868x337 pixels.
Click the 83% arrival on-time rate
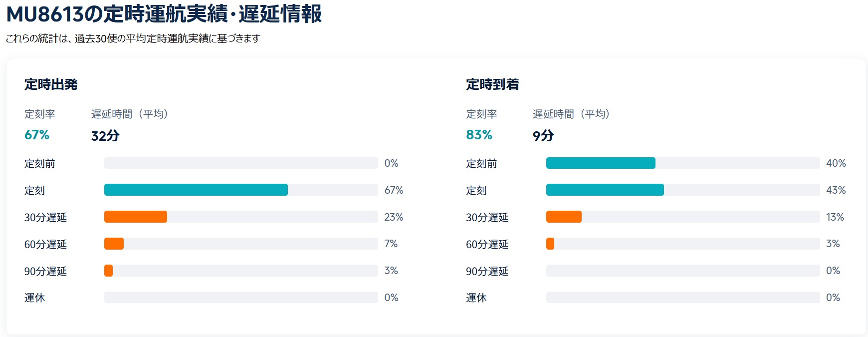click(479, 135)
